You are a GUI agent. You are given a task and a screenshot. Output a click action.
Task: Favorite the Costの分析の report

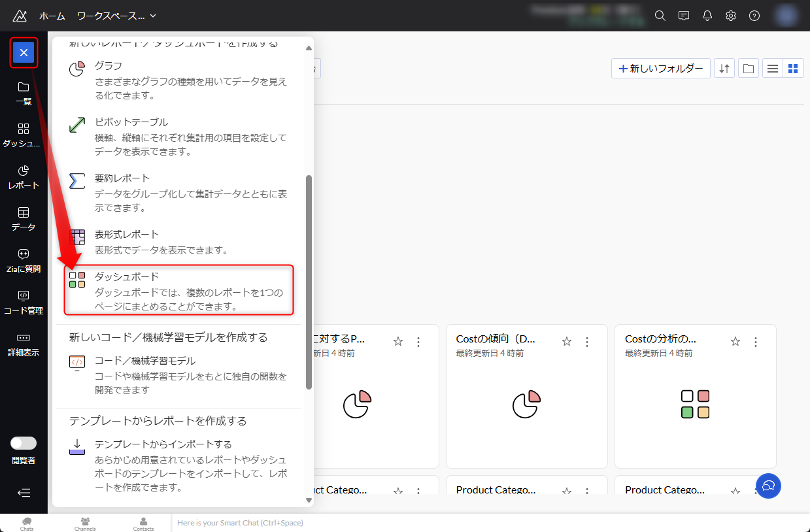pos(735,341)
